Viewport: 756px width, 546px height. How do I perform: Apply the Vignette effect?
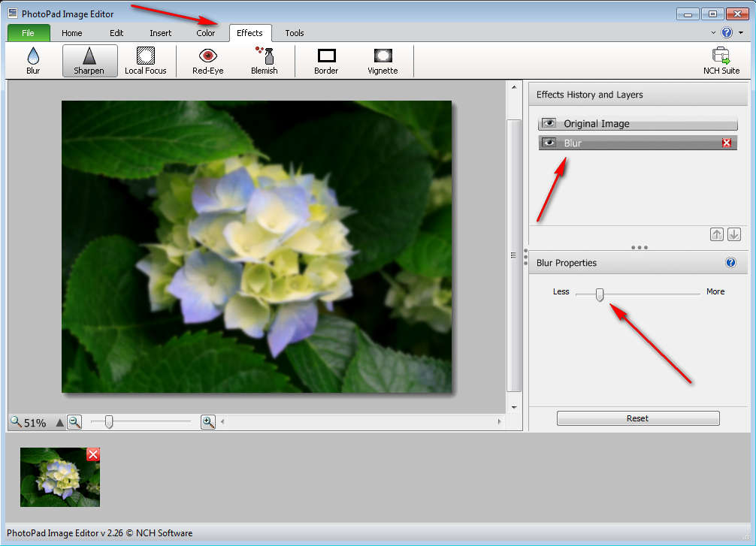(x=383, y=61)
